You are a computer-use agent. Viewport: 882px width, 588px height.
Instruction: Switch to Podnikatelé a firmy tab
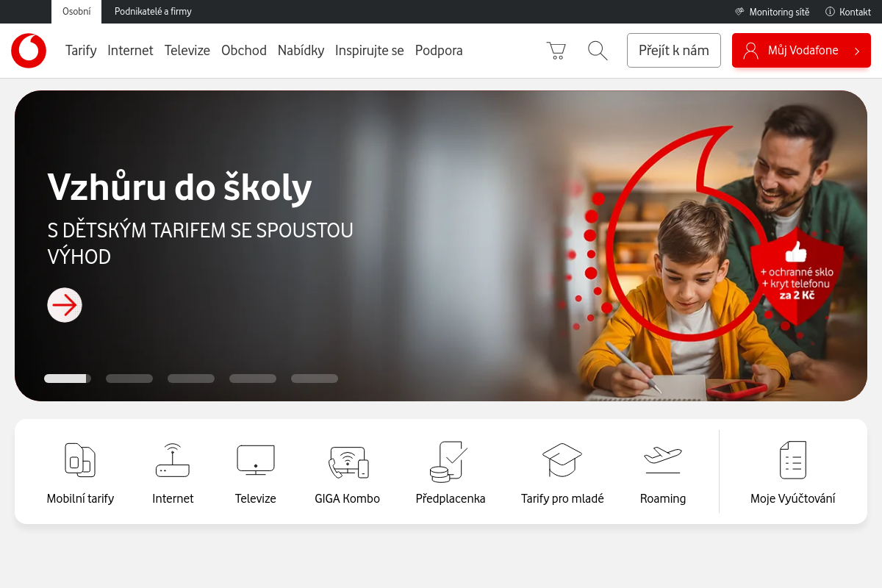coord(153,12)
